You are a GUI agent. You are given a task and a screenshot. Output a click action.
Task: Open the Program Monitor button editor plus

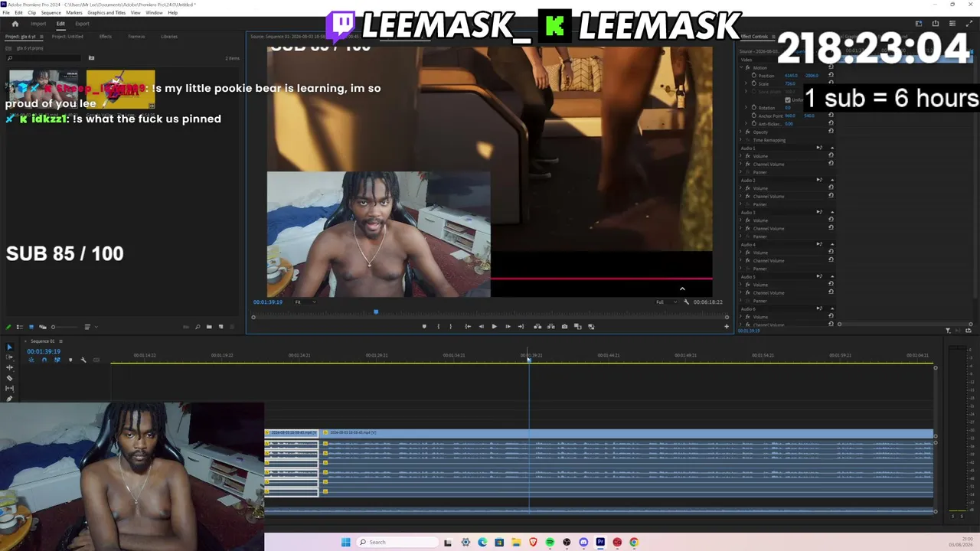pyautogui.click(x=727, y=327)
